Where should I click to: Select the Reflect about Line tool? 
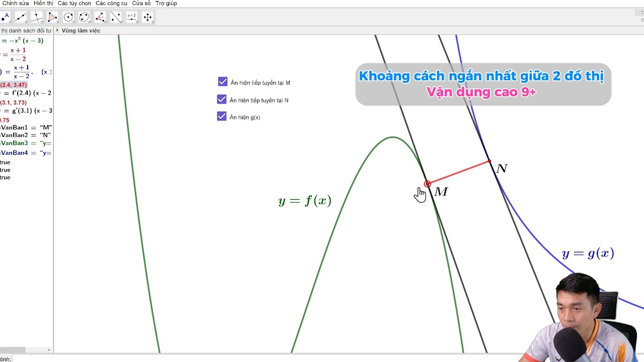tap(116, 17)
